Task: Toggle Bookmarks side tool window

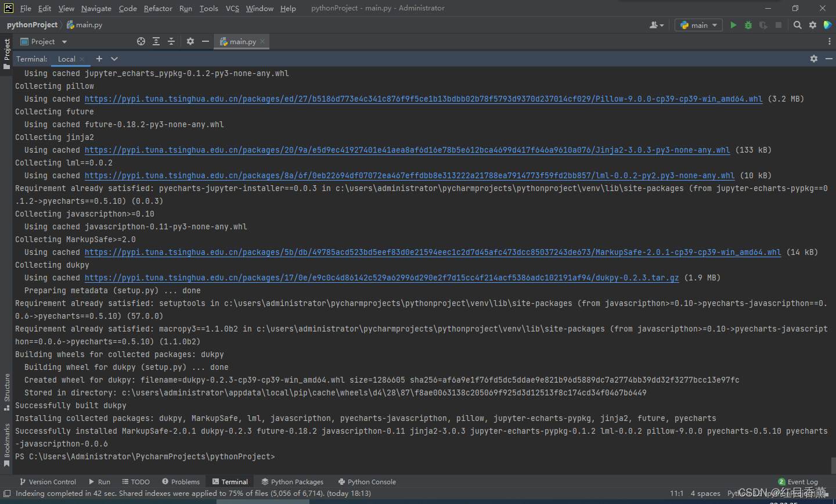Action: [x=6, y=445]
